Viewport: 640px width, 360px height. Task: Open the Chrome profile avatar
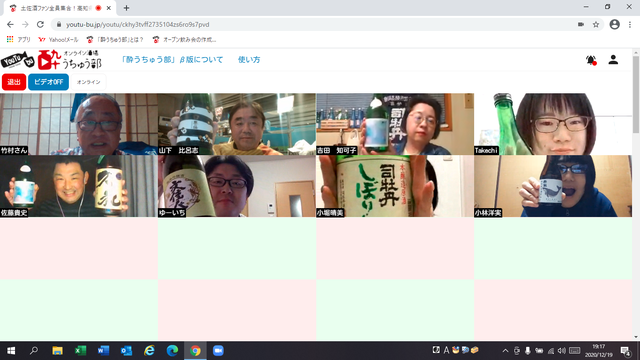(x=614, y=24)
